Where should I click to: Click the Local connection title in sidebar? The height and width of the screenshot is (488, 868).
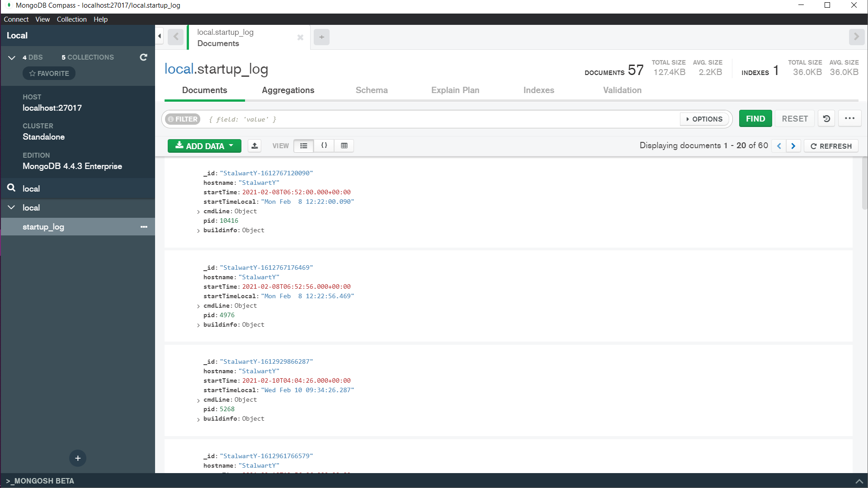pos(17,35)
